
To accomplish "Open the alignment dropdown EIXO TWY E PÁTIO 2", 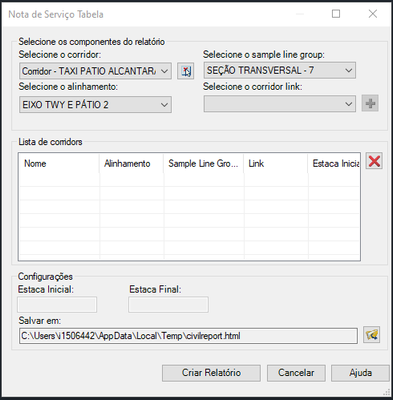I will tap(95, 105).
